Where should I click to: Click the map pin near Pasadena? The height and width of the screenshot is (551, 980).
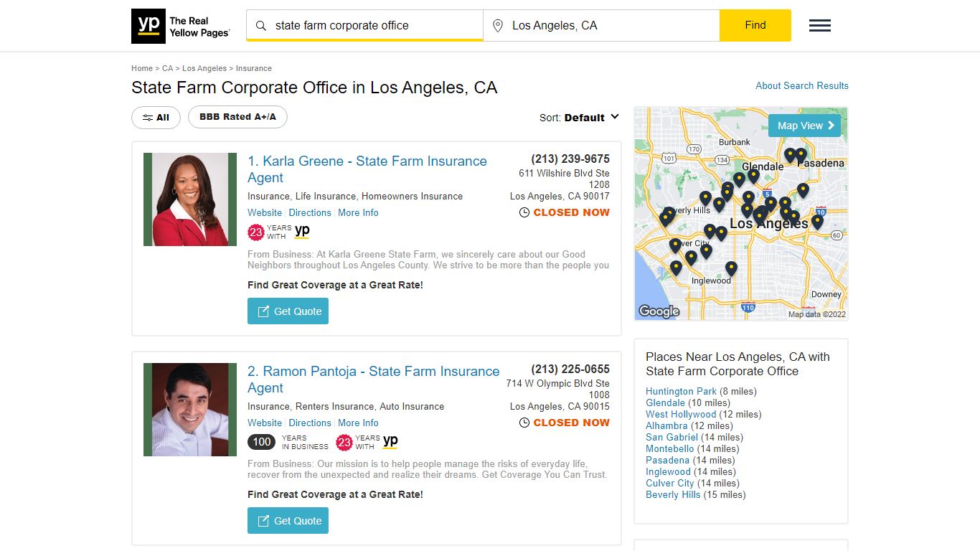point(801,155)
